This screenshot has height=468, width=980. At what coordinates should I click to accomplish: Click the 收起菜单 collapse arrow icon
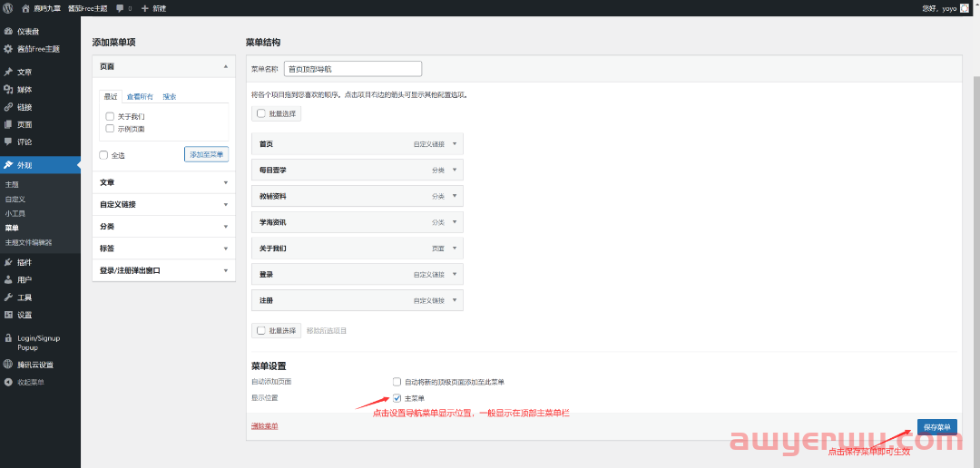coord(8,382)
